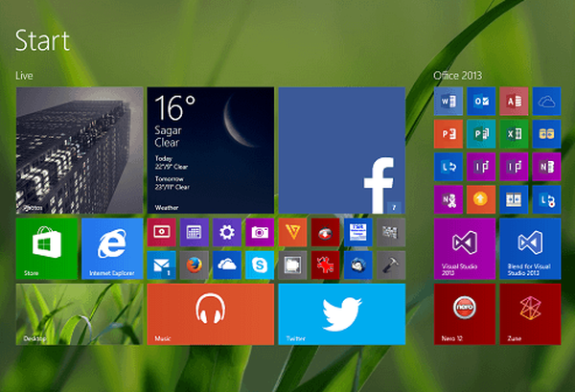Launch Visual Studio 2013 tile
The height and width of the screenshot is (392, 575).
465,248
